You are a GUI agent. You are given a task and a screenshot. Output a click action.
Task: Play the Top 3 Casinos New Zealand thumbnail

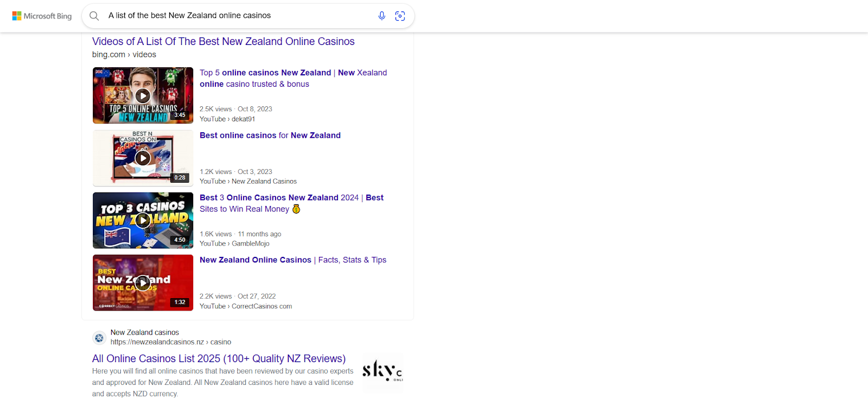point(143,220)
